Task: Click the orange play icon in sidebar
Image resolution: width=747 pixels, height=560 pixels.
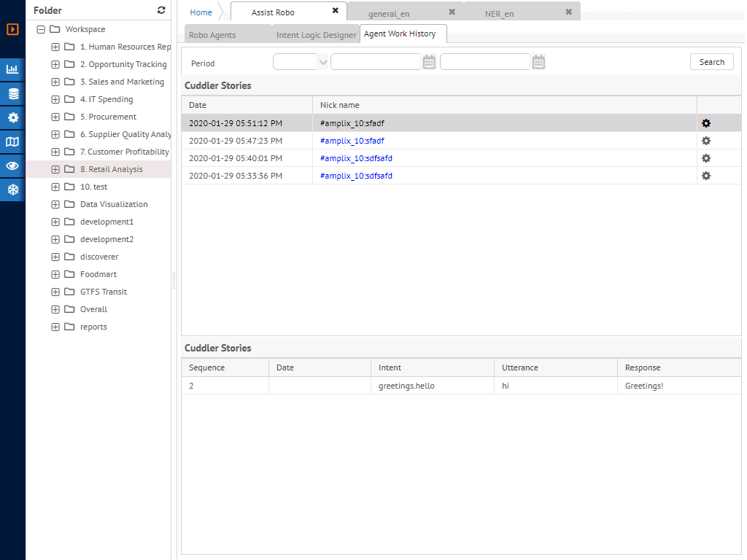Action: click(x=12, y=29)
